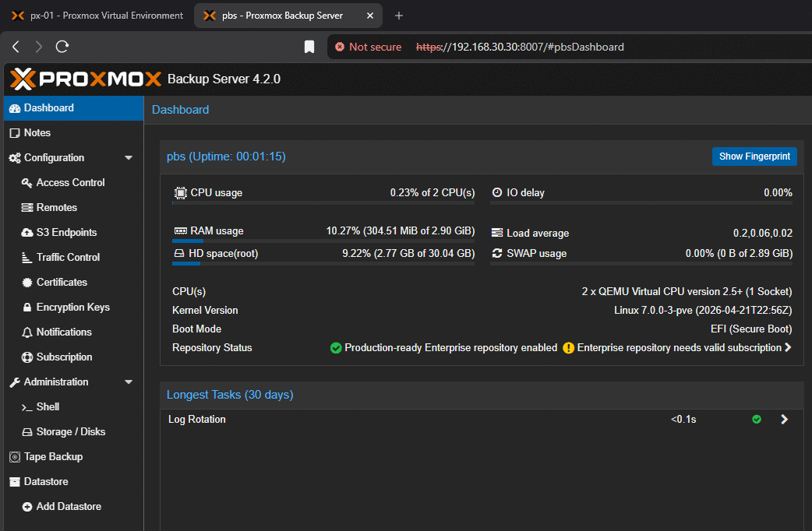Go back with browser back arrow
The width and height of the screenshot is (812, 531).
tap(16, 47)
